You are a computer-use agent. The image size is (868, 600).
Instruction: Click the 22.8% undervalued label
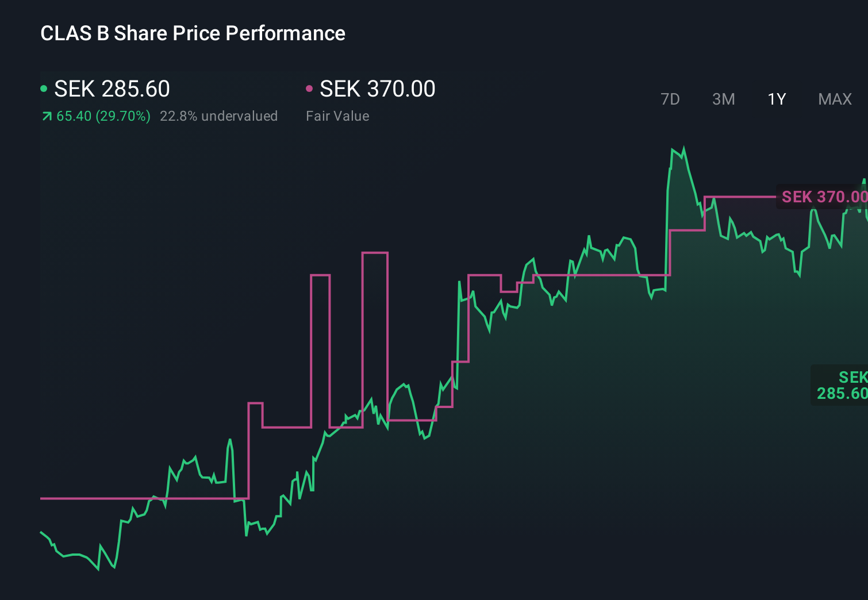pyautogui.click(x=219, y=116)
